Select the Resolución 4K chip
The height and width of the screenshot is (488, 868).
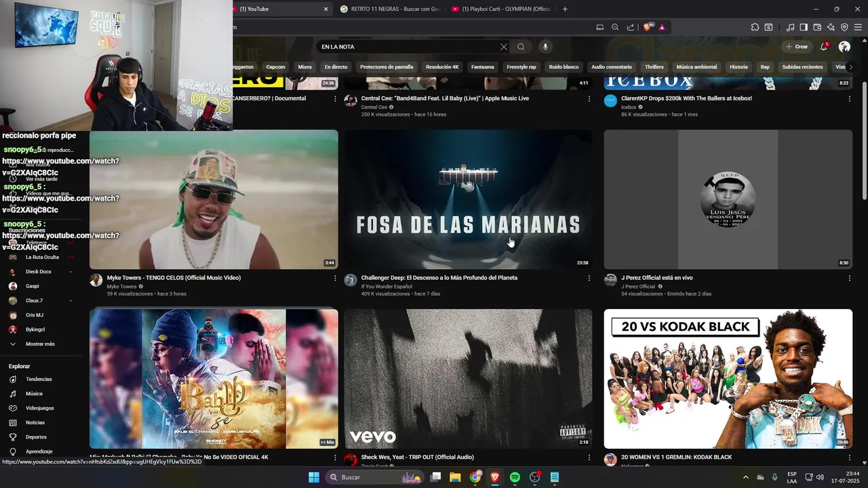(x=442, y=67)
